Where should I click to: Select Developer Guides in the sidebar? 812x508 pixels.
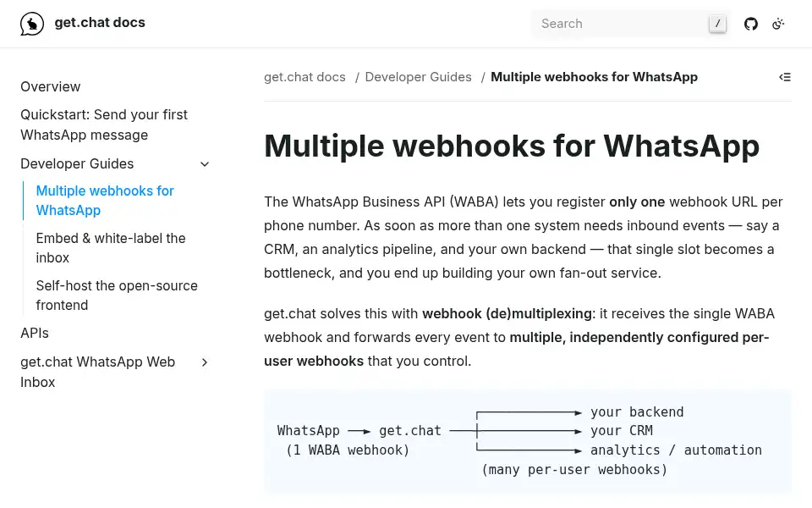(x=77, y=163)
